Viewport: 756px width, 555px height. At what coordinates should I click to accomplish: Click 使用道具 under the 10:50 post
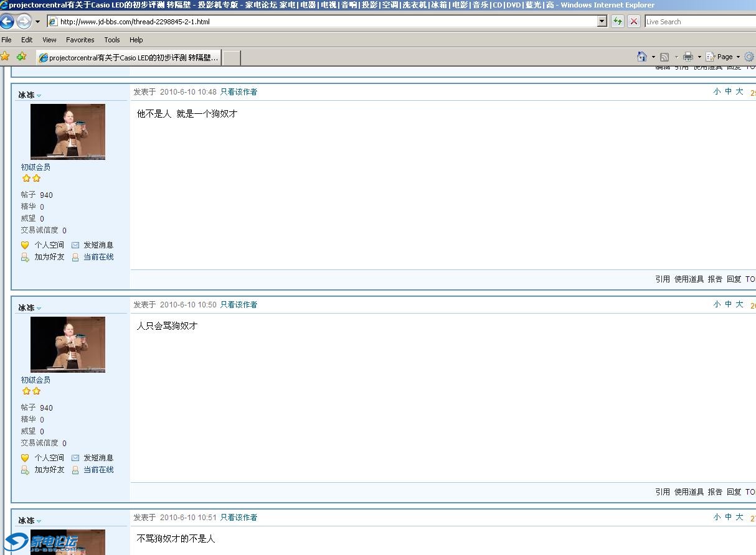click(689, 492)
